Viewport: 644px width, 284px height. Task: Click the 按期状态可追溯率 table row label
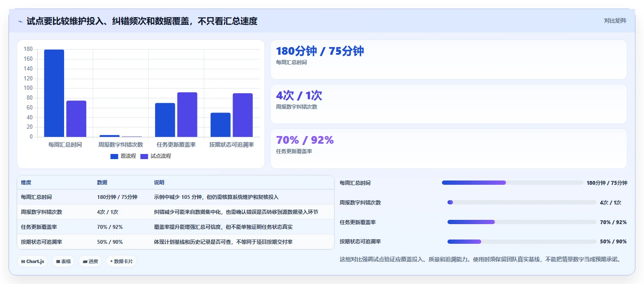[x=41, y=242]
